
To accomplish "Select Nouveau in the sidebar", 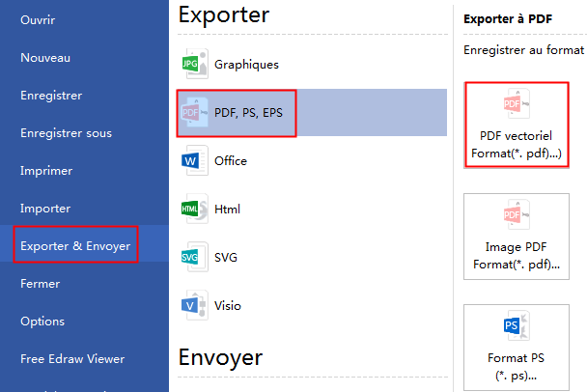I will [x=45, y=58].
